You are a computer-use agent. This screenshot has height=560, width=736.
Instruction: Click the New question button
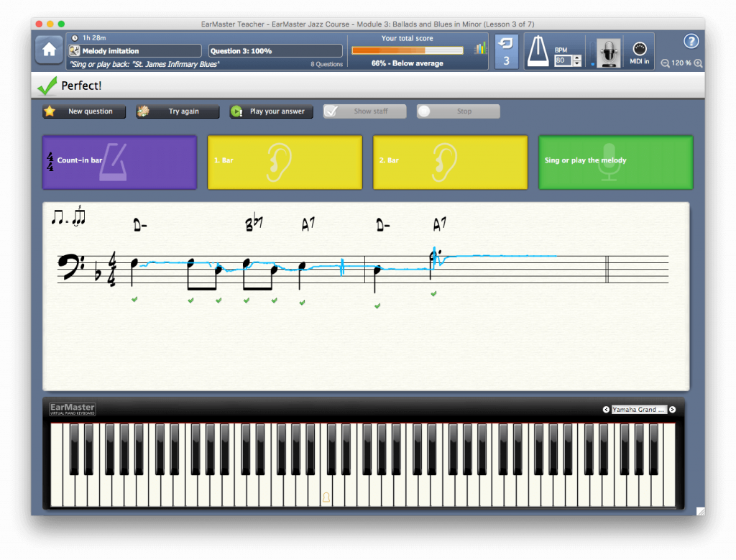pyautogui.click(x=83, y=111)
